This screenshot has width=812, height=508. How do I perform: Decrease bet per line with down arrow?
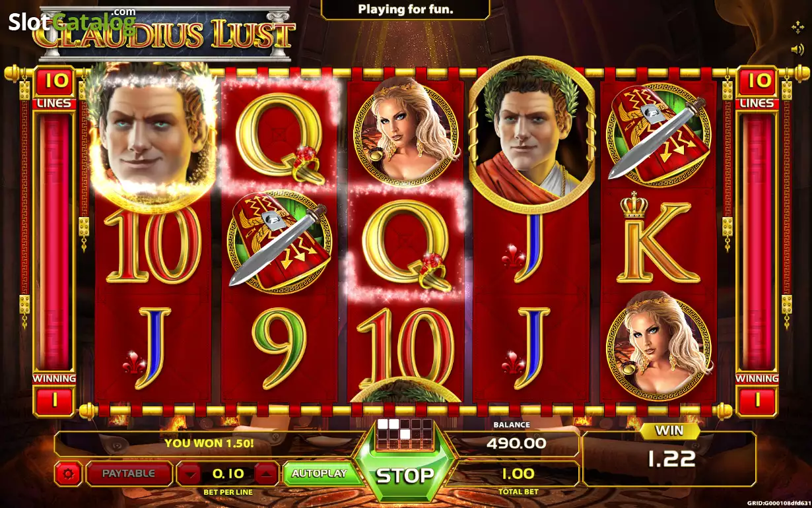point(191,473)
